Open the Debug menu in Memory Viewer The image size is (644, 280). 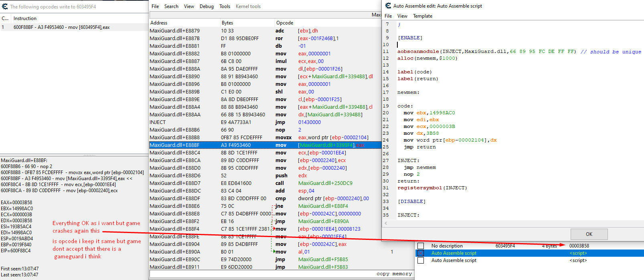click(207, 6)
